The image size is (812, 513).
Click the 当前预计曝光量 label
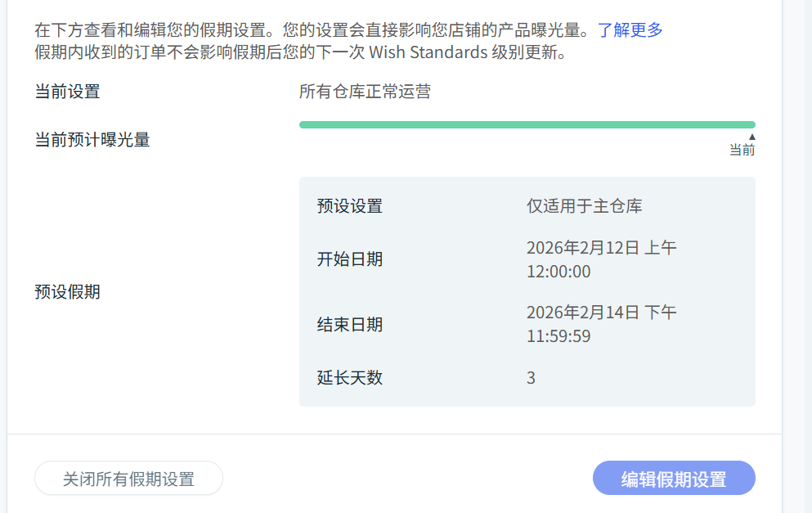(92, 140)
